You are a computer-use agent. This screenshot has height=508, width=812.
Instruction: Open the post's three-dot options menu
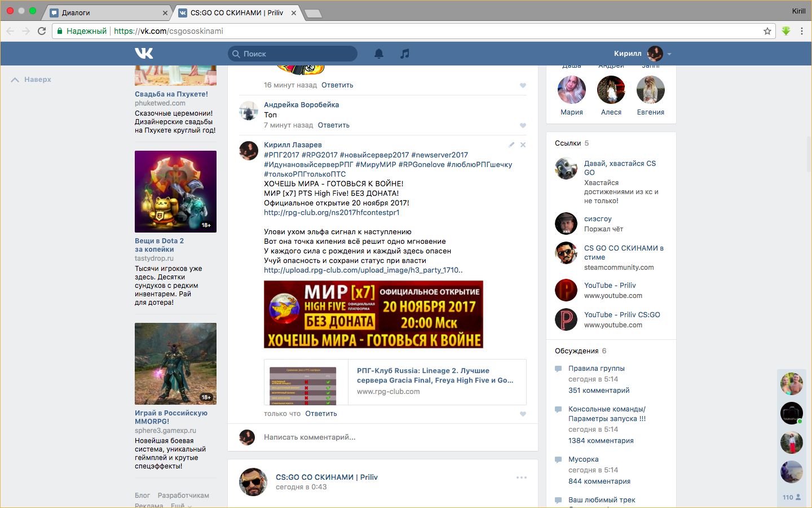(522, 478)
